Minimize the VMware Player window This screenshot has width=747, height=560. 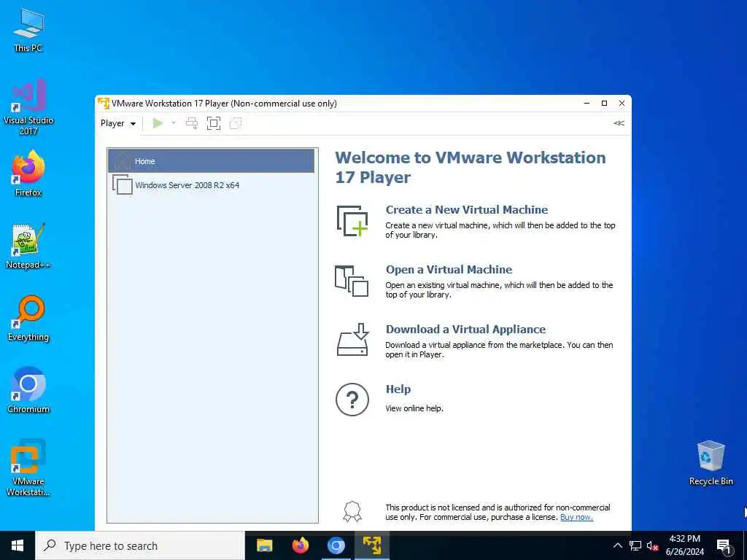587,104
